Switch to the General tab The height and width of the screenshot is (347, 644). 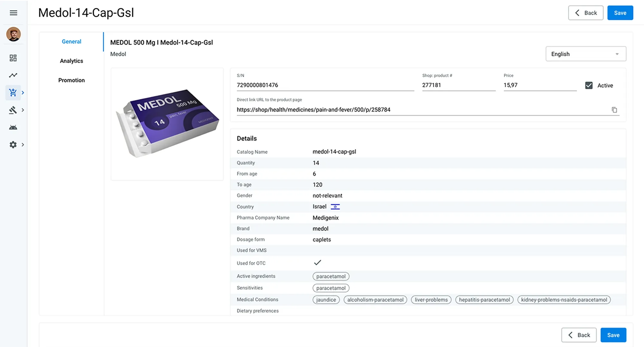(x=71, y=42)
